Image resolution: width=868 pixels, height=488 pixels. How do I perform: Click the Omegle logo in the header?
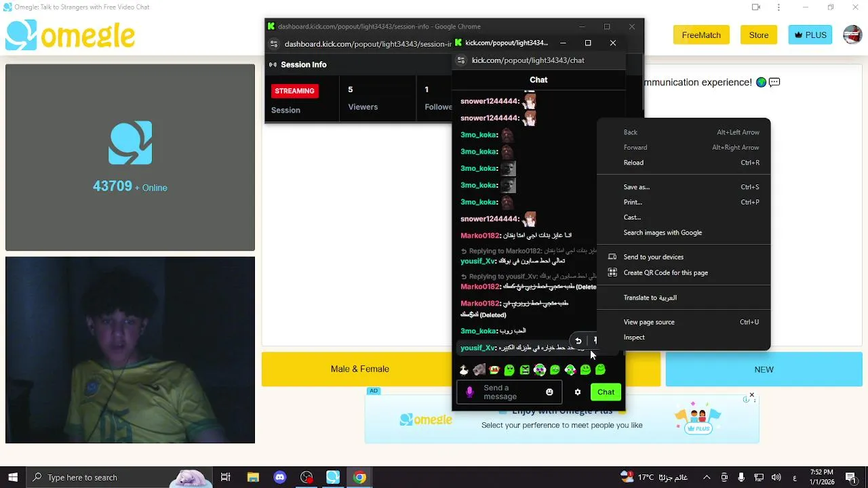point(70,35)
